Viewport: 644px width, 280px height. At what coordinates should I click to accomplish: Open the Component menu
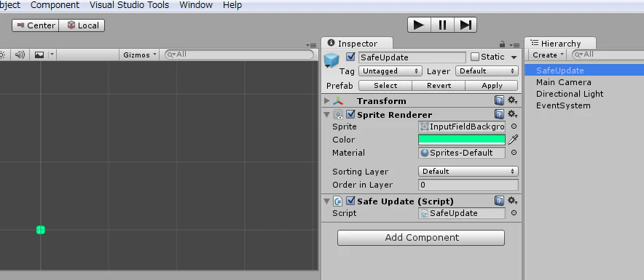click(55, 5)
